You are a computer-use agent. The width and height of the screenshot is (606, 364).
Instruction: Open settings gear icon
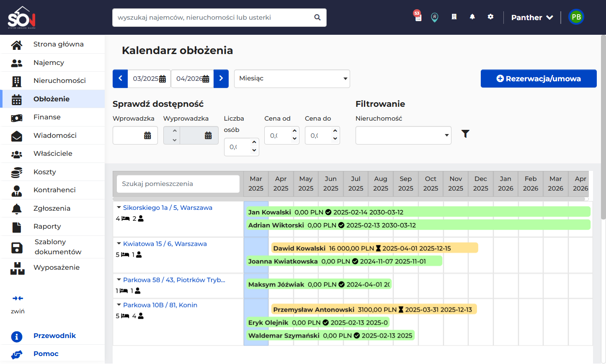coord(490,17)
